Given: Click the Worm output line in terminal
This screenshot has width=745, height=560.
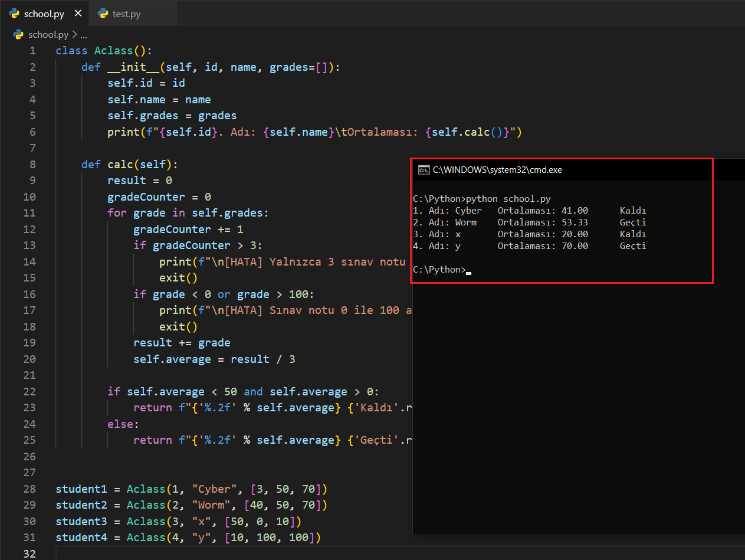Looking at the screenshot, I should (529, 222).
